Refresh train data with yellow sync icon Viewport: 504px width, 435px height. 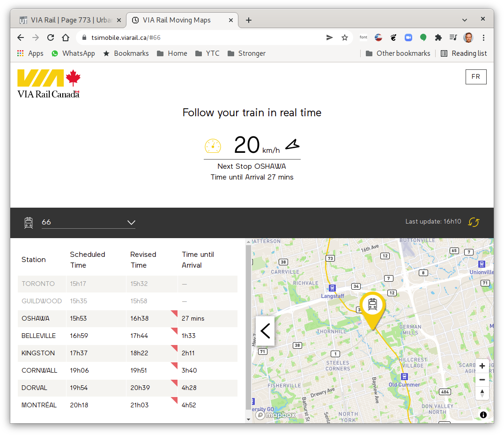click(474, 222)
